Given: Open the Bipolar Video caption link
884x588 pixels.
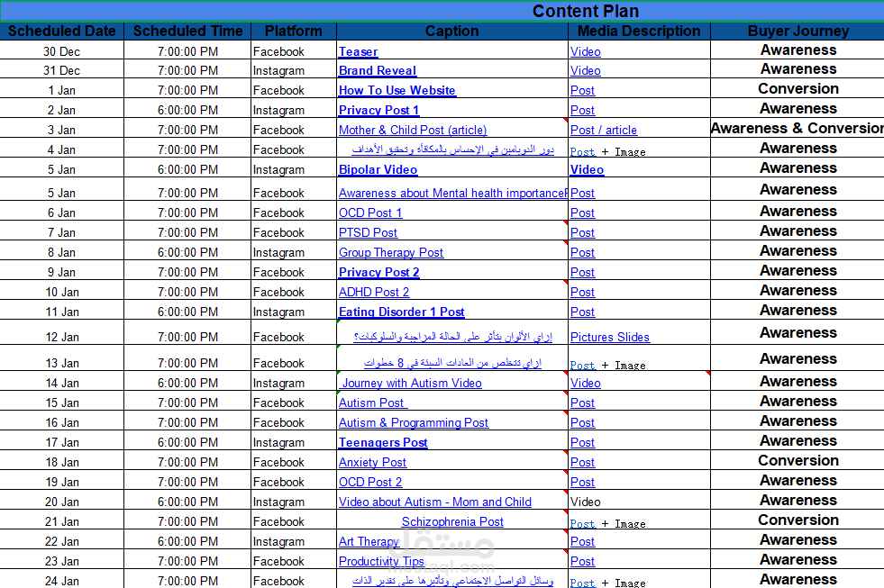Looking at the screenshot, I should point(378,170).
